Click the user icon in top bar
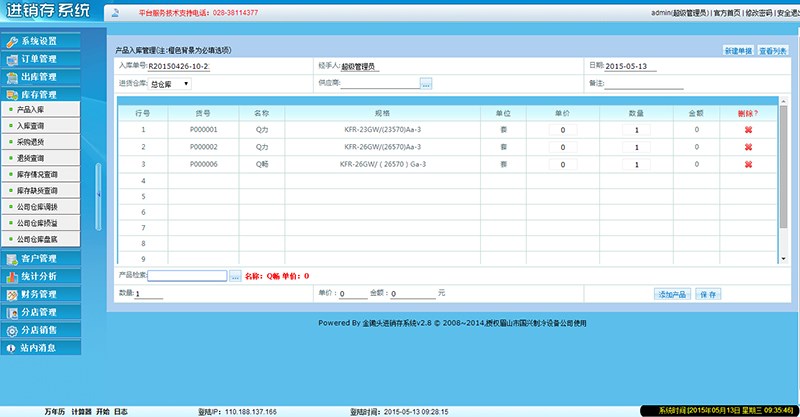Screen dimensions: 800x417 coord(115,13)
